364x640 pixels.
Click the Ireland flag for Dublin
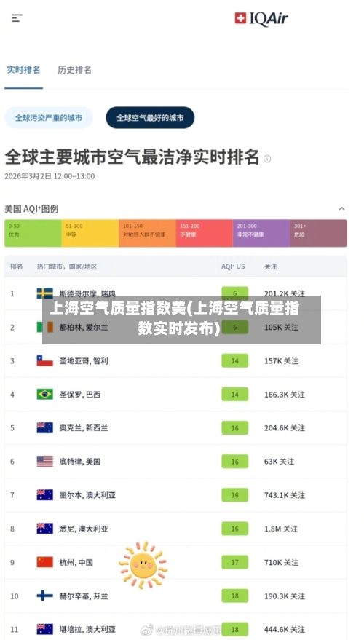pyautogui.click(x=45, y=327)
